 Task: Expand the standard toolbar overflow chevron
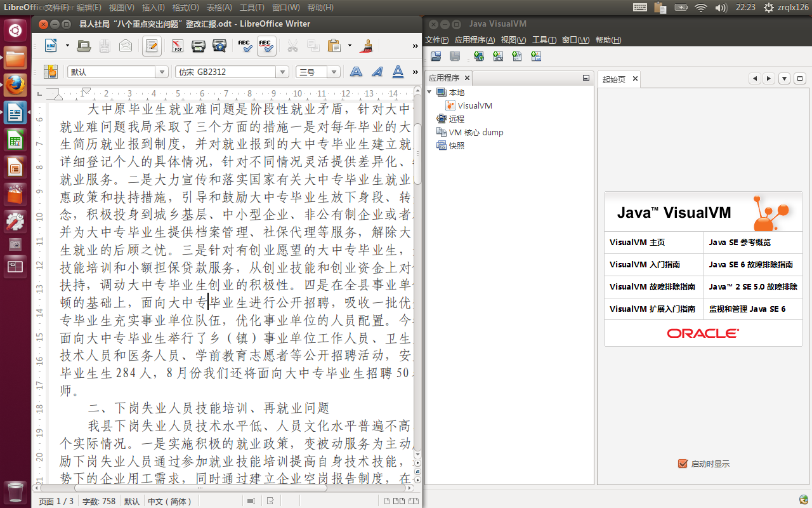pyautogui.click(x=416, y=46)
